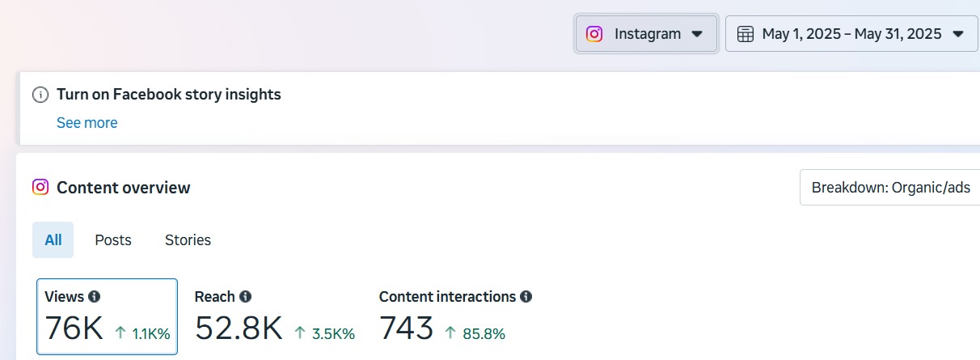Expand the May 1 – May 31, 2025 date range

[851, 34]
